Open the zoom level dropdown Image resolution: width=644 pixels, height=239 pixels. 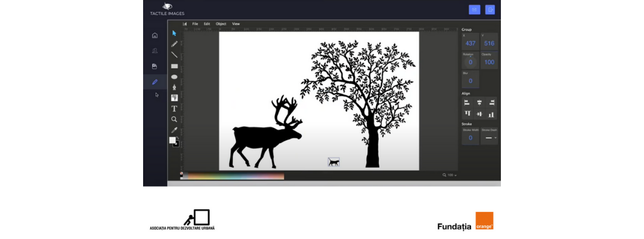(449, 175)
